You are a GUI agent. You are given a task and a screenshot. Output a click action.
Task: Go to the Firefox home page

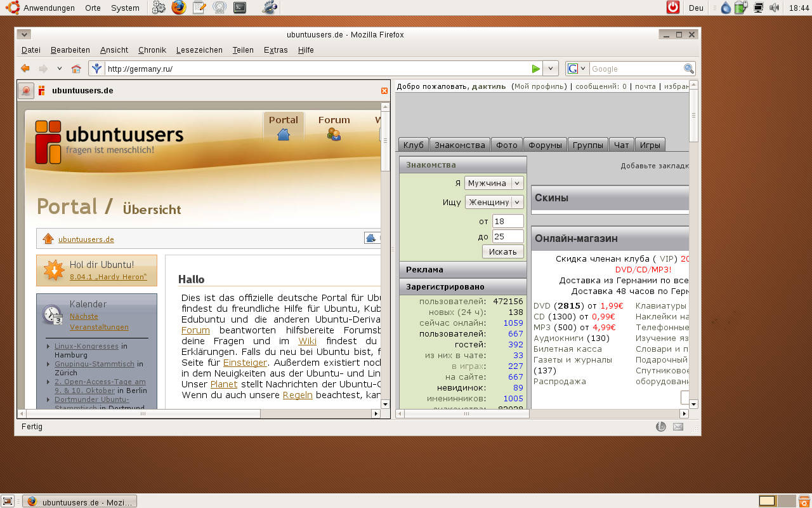click(76, 69)
